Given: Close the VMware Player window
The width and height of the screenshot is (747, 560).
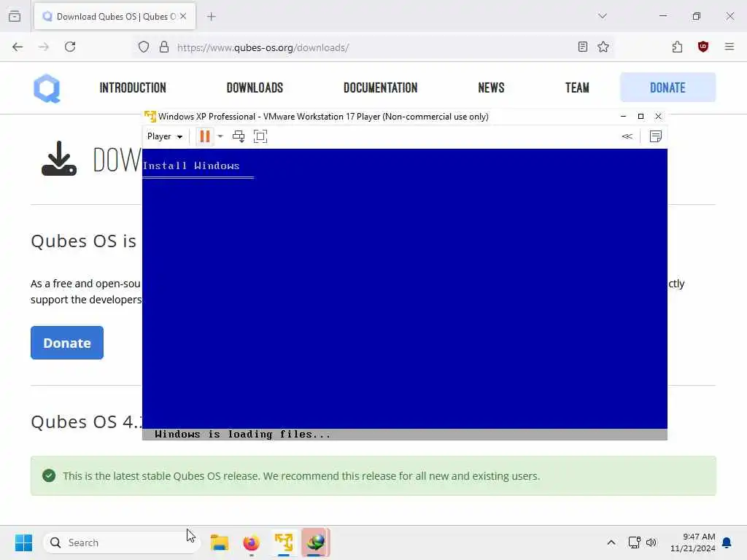Looking at the screenshot, I should point(659,117).
